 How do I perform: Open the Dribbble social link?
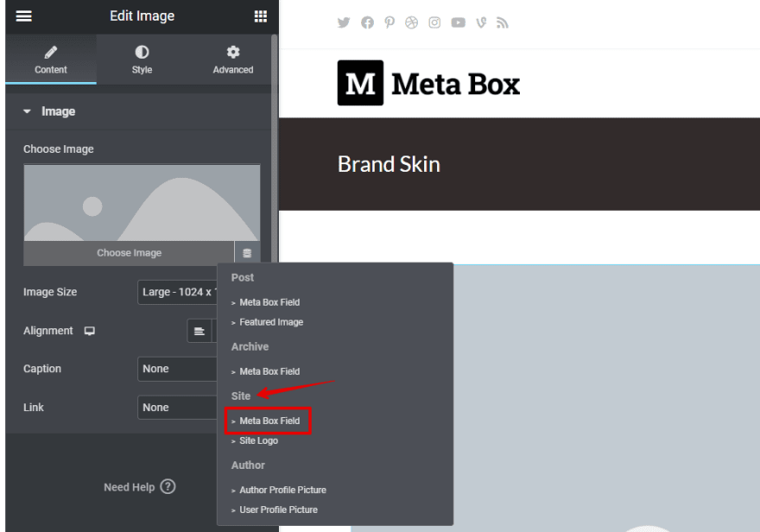tap(411, 22)
